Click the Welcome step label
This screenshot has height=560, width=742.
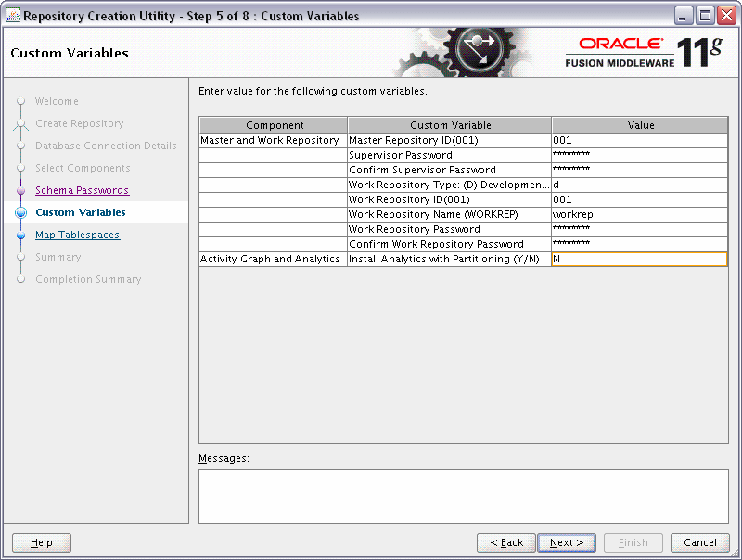click(57, 101)
